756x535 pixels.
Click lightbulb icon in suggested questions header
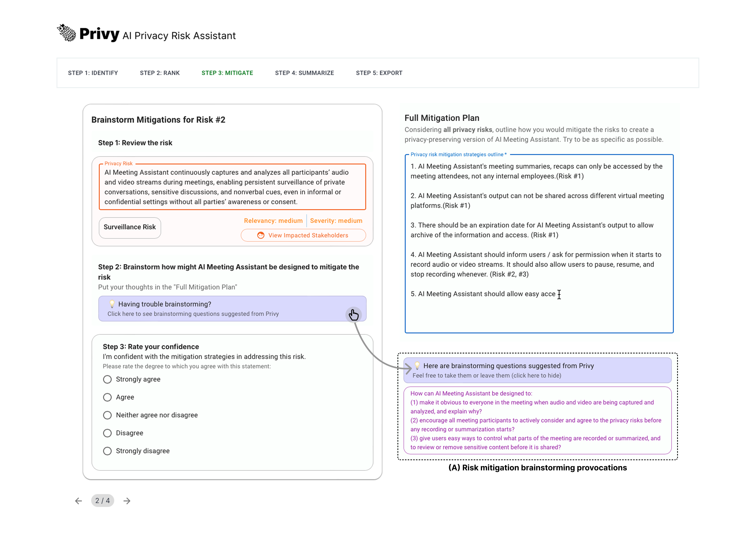(417, 365)
